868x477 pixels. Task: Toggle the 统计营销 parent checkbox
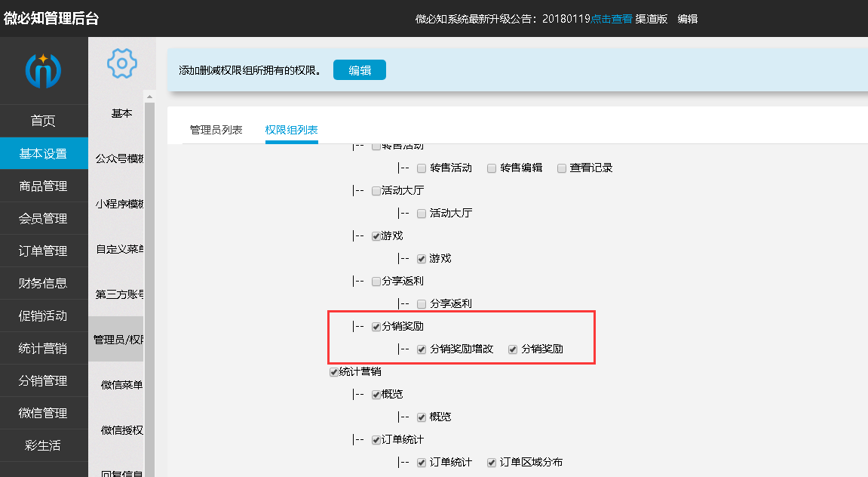(x=333, y=372)
